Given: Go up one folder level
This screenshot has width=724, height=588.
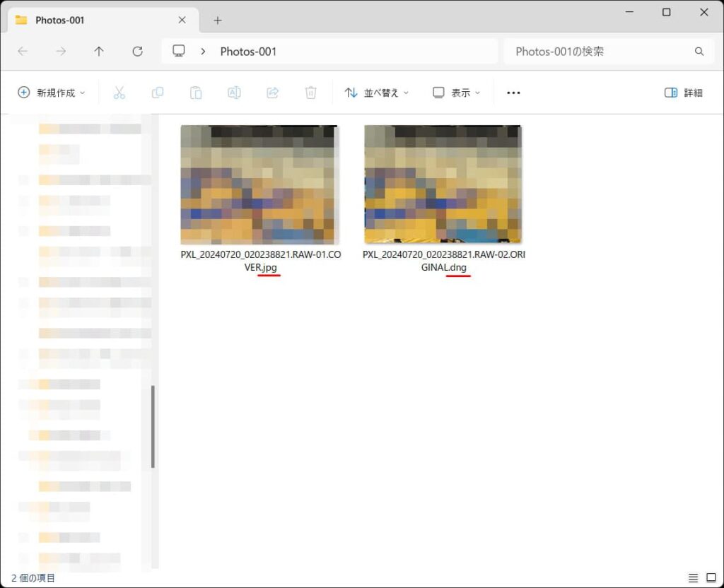Looking at the screenshot, I should tap(99, 52).
